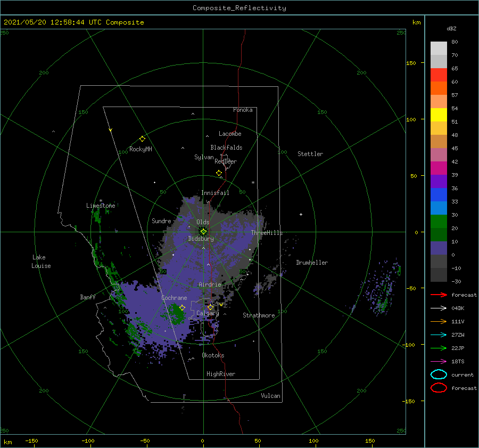
Task: Click the Didsbury town label
Action: [201, 239]
